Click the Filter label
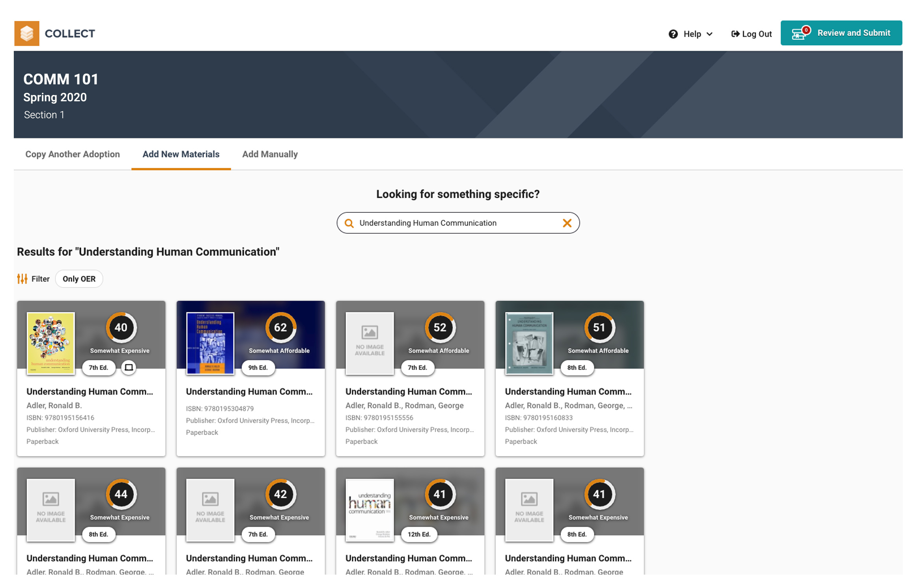The width and height of the screenshot is (917, 588). [x=40, y=279]
